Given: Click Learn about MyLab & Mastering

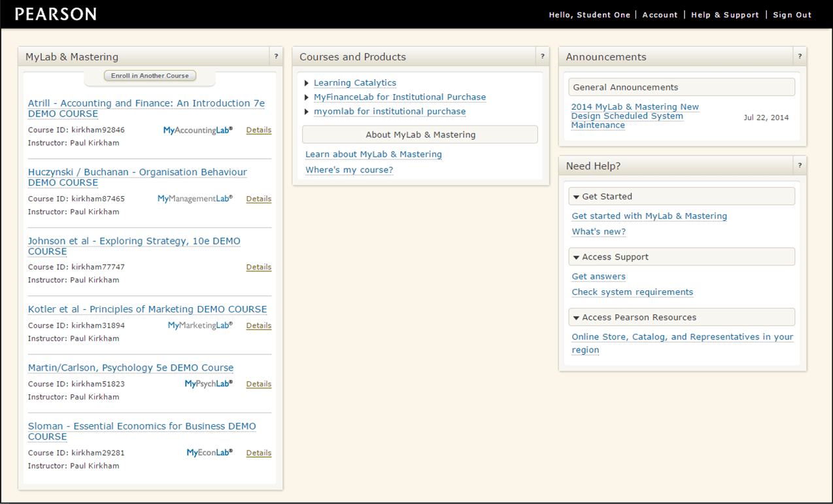Looking at the screenshot, I should point(374,154).
